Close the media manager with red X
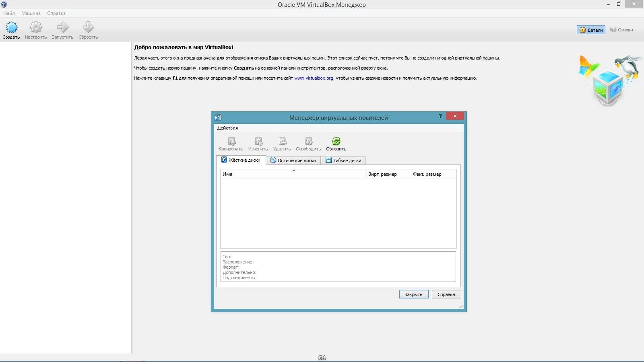This screenshot has width=644, height=362. 455,116
